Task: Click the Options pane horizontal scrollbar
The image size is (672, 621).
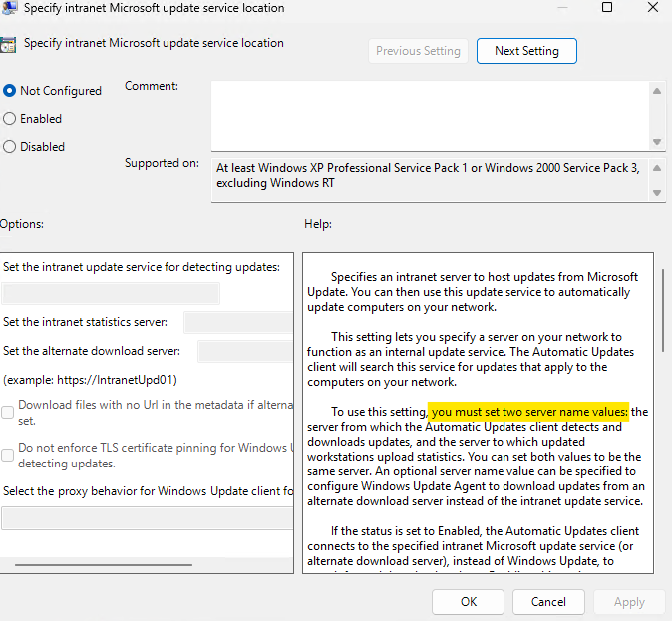Action: (104, 565)
